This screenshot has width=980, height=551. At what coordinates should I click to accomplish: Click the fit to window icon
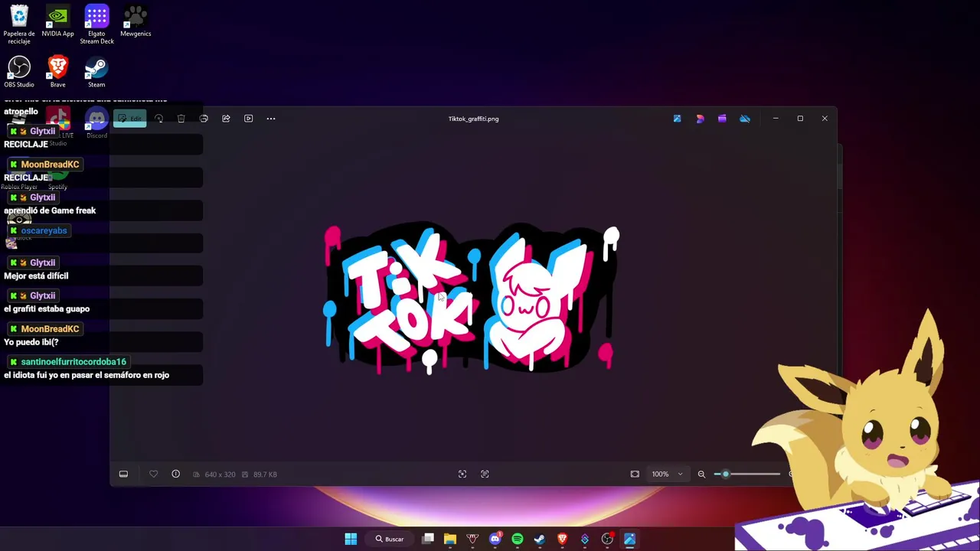(635, 474)
